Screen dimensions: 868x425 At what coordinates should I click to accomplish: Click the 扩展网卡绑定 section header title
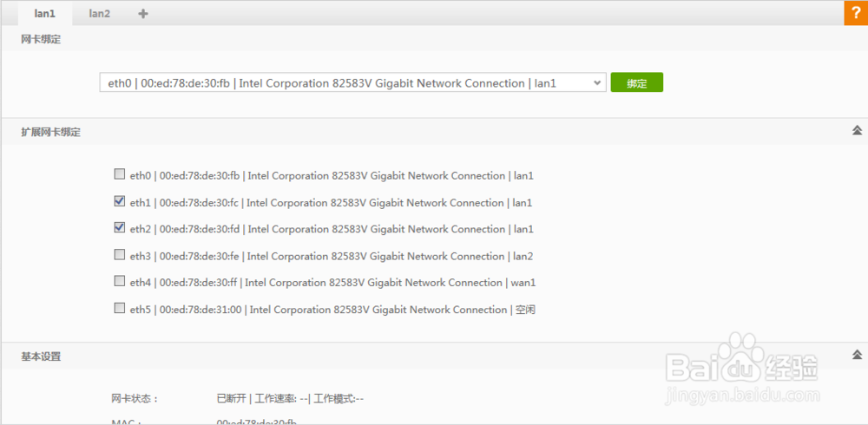coord(51,132)
